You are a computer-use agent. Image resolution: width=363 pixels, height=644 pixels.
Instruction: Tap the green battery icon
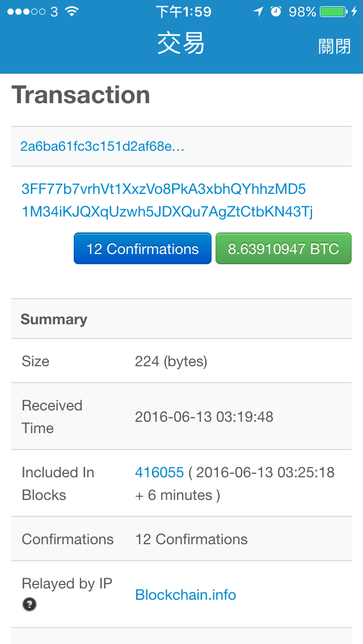point(334,11)
